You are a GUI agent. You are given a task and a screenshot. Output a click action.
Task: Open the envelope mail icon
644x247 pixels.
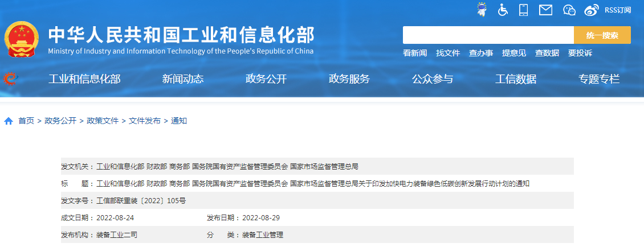[x=545, y=10]
